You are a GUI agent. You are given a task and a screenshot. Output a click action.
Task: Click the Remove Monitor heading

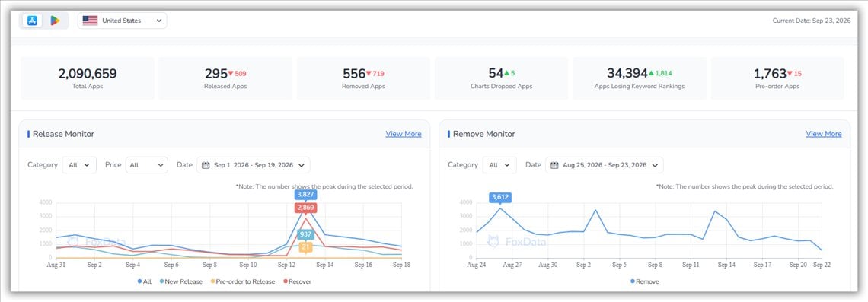point(483,134)
